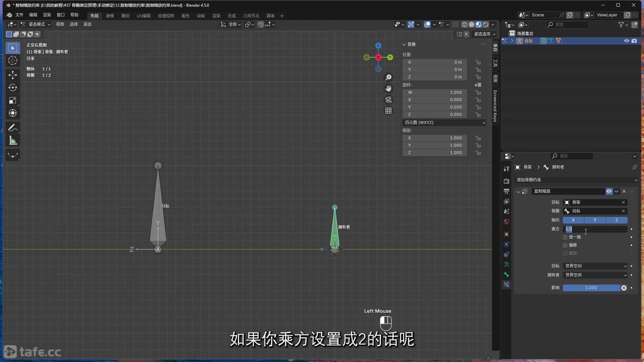Switch to the 动画 workspace tab
The width and height of the screenshot is (644, 362).
point(201,16)
